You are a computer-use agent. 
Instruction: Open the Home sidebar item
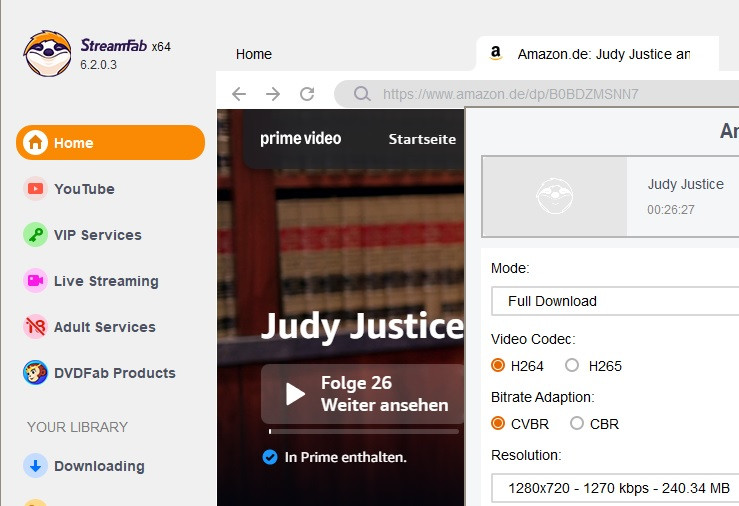click(x=110, y=142)
